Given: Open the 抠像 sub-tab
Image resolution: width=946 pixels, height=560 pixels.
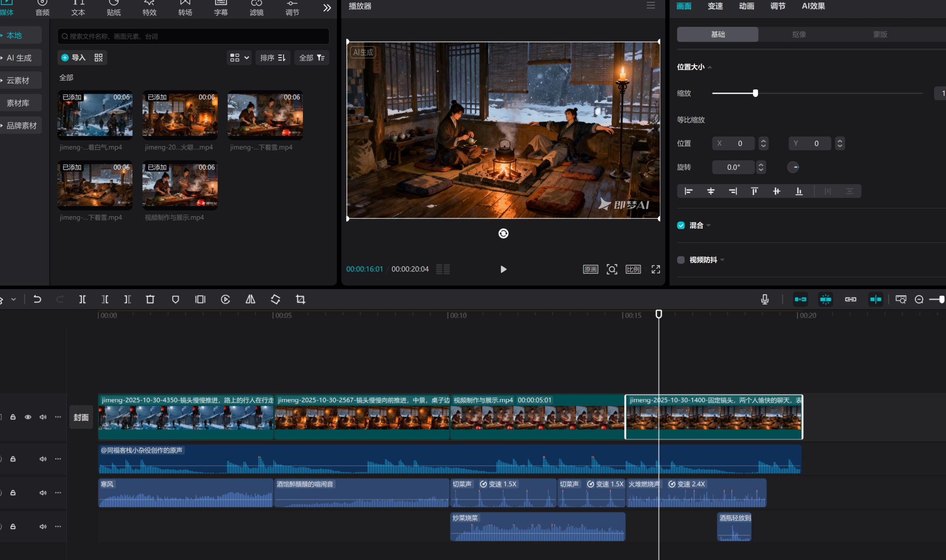Looking at the screenshot, I should [x=799, y=34].
